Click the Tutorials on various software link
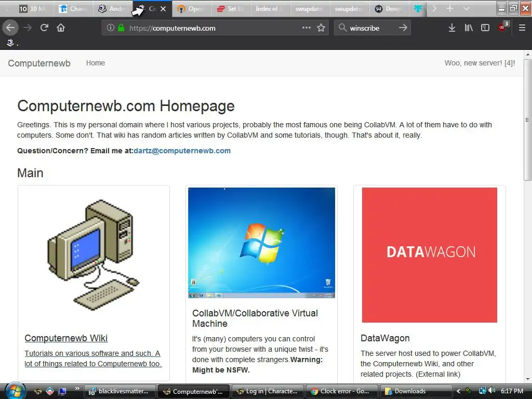Viewport: 532px width, 399px height. 93,358
